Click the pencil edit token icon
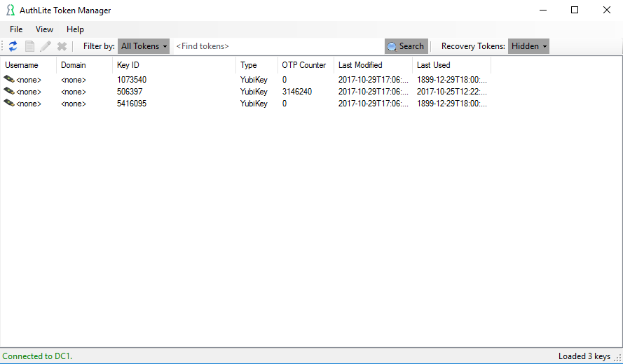Image resolution: width=623 pixels, height=364 pixels. 46,46
